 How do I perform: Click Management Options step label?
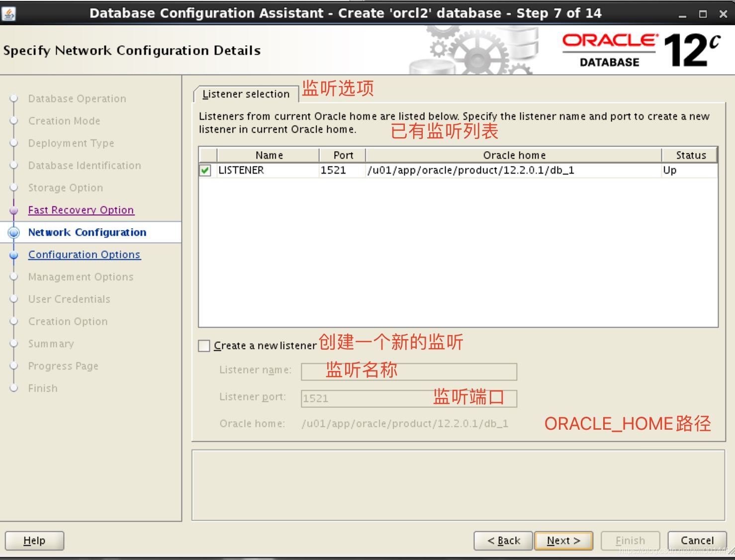tap(81, 277)
